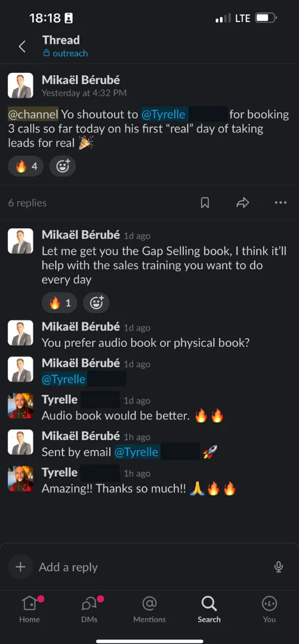
Task: Open attachments with the plus button
Action: (x=20, y=567)
